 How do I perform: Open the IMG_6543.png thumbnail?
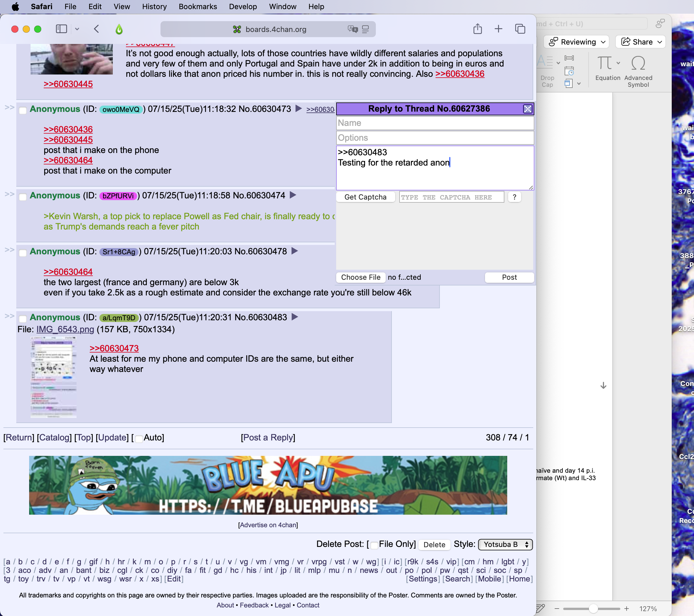[54, 377]
